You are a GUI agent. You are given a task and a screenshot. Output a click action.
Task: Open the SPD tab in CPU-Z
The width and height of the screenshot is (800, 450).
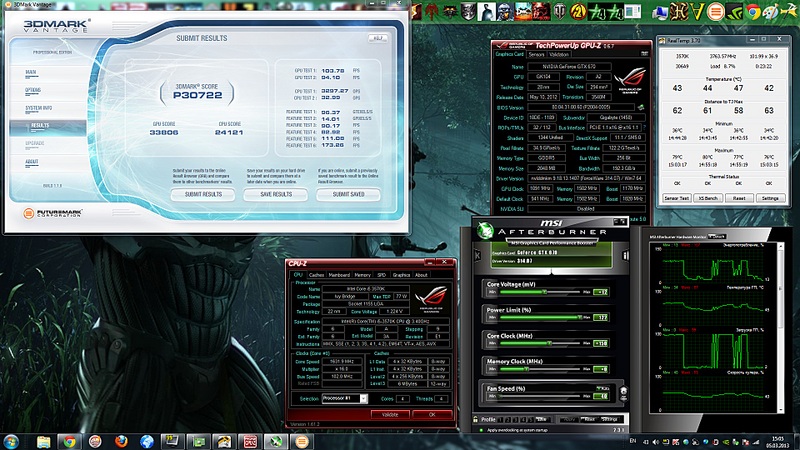[382, 275]
